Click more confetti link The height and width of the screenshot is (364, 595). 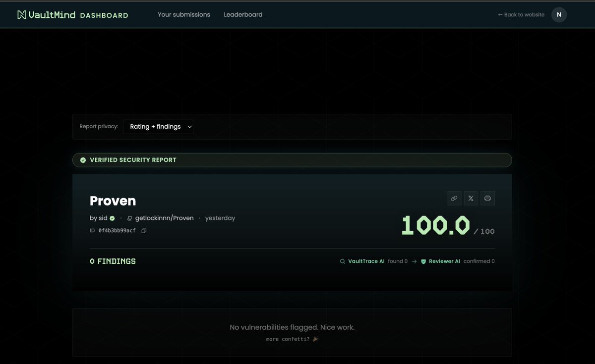[292, 339]
